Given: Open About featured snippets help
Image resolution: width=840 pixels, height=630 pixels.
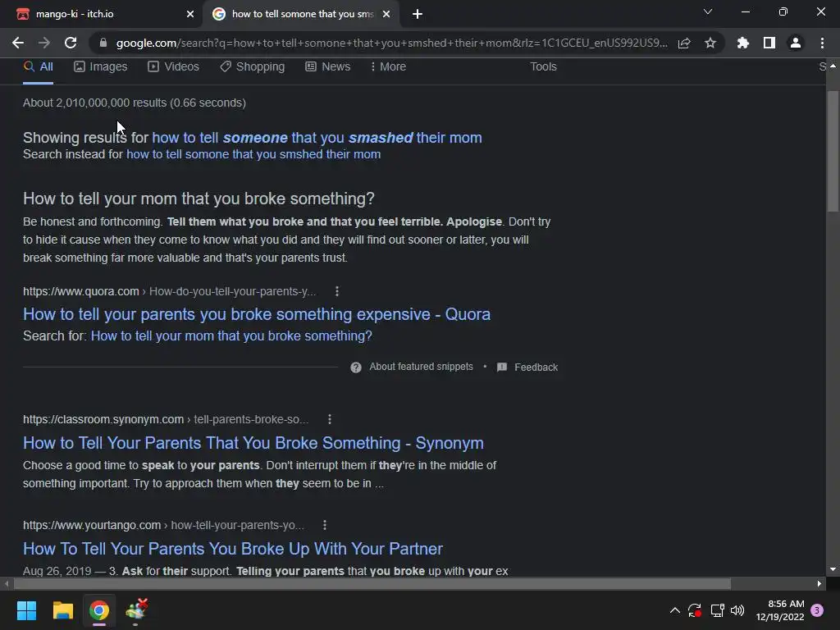Looking at the screenshot, I should [421, 367].
